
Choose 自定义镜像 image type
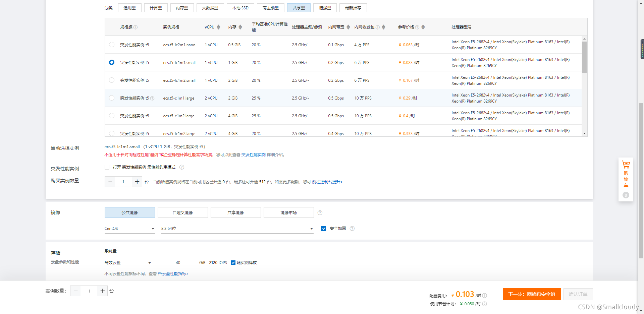(x=182, y=212)
